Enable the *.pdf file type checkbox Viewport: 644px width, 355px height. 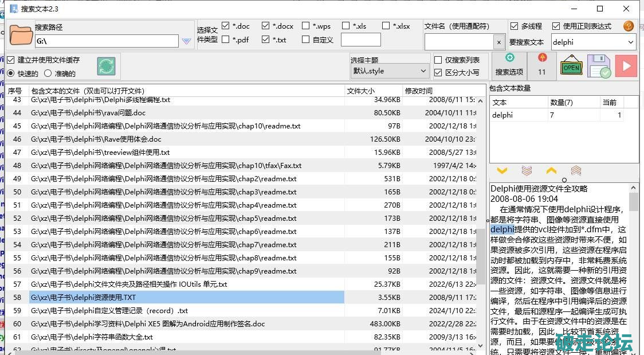click(226, 40)
